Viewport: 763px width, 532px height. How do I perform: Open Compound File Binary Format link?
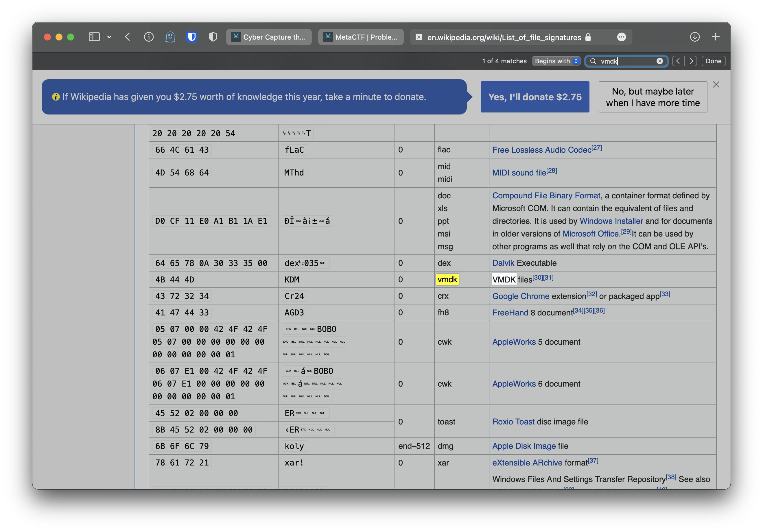546,195
